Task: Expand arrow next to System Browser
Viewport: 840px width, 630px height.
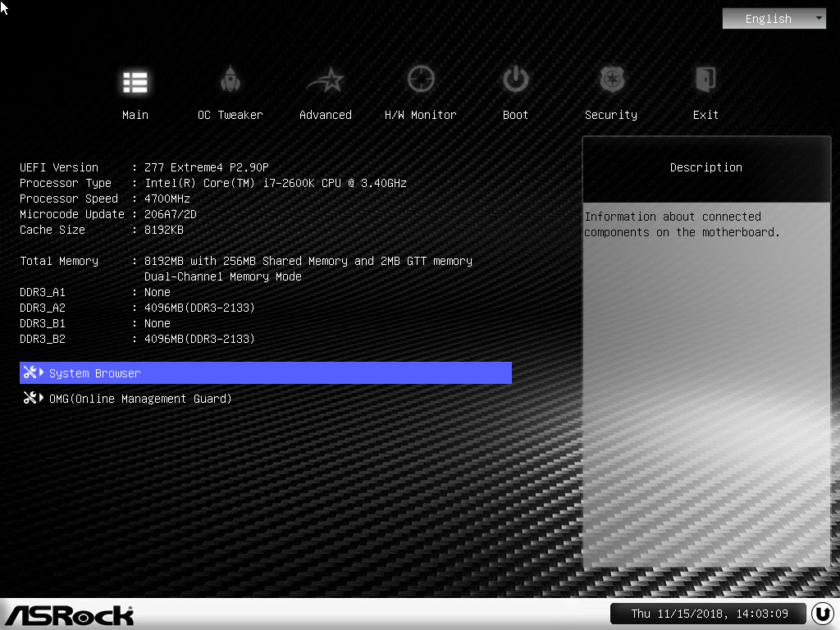Action: click(42, 372)
